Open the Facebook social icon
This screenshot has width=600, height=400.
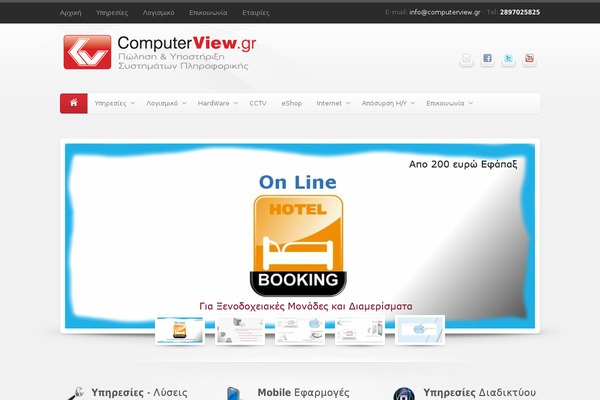pyautogui.click(x=487, y=59)
